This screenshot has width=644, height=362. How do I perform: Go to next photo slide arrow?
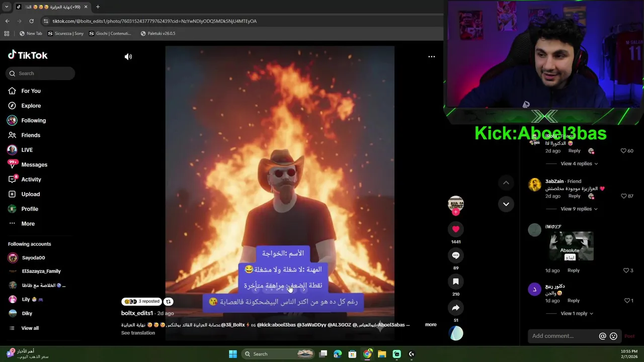(x=303, y=289)
